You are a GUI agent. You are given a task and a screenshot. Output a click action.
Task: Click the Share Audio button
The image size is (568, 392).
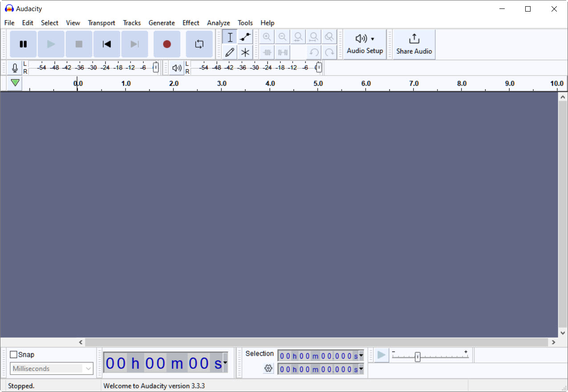(414, 44)
